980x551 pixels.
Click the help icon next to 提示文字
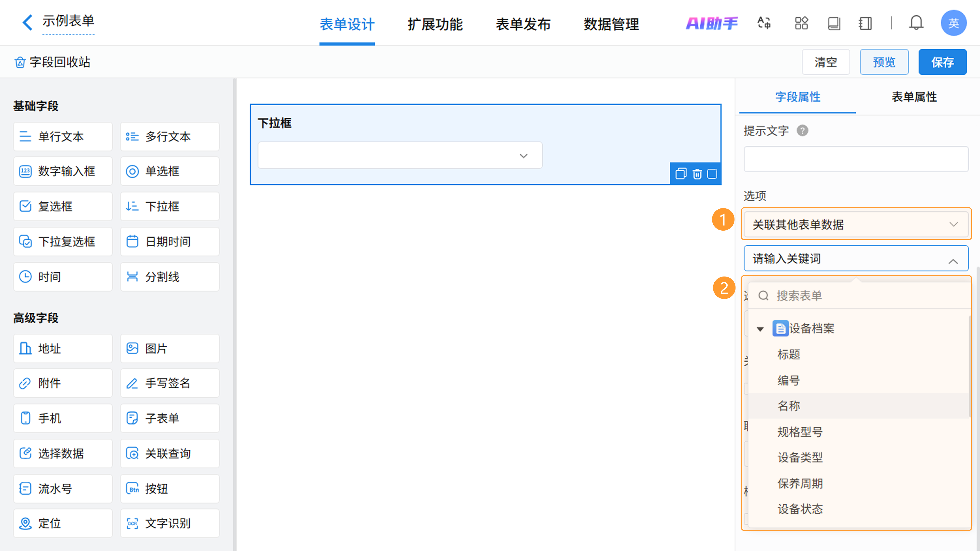[x=802, y=130]
